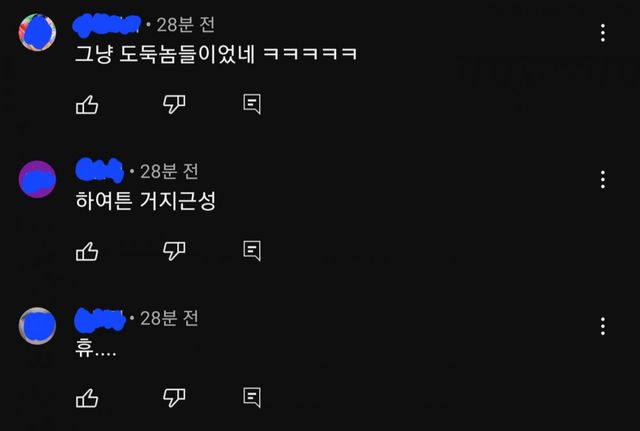Like the '하여튼 거지근성' comment

87,251
